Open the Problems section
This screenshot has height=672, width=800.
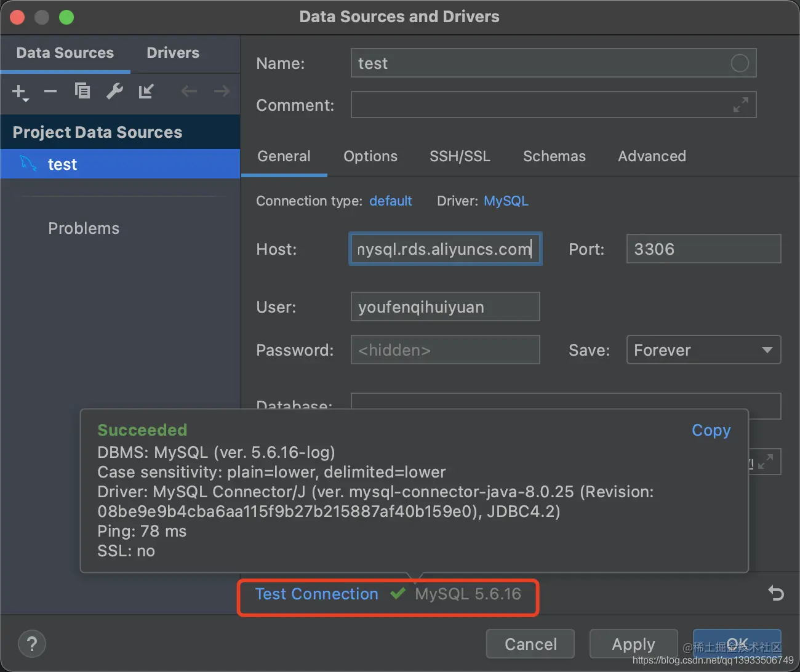tap(84, 228)
